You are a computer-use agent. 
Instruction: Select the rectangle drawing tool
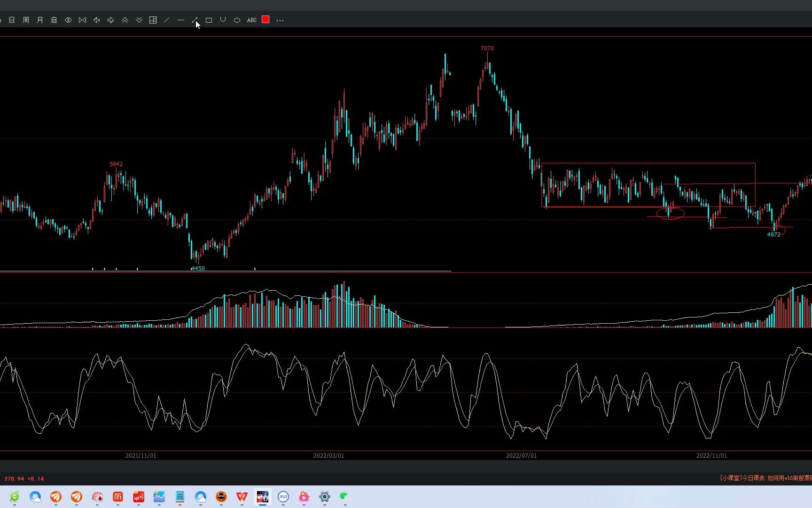[x=209, y=20]
